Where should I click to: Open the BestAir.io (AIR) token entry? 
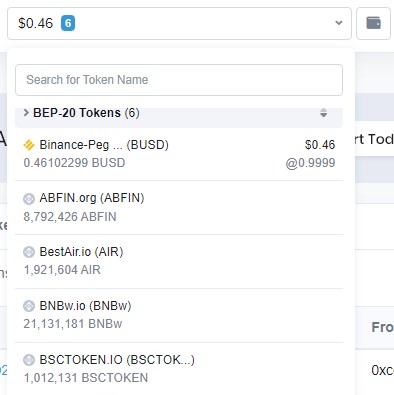coord(179,262)
